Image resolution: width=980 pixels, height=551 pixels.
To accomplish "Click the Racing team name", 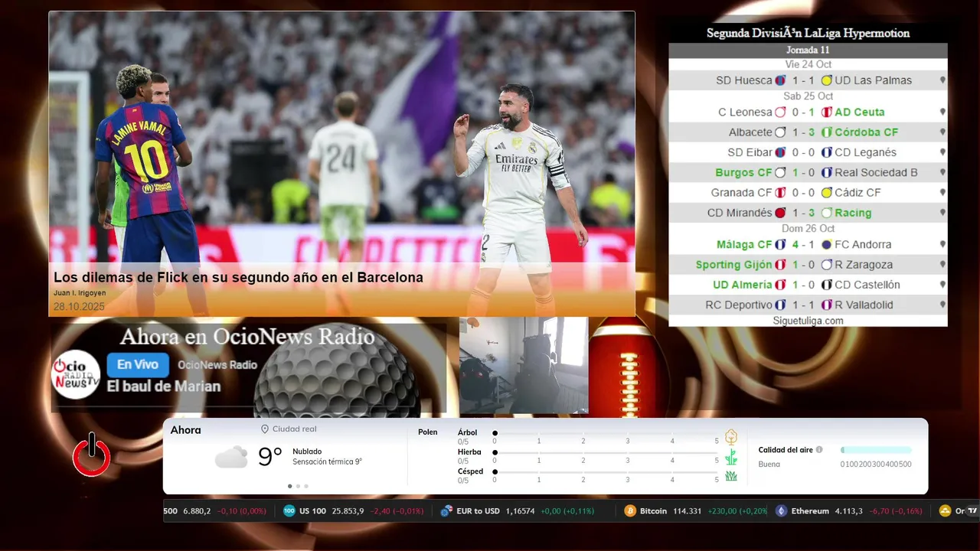I will [853, 213].
